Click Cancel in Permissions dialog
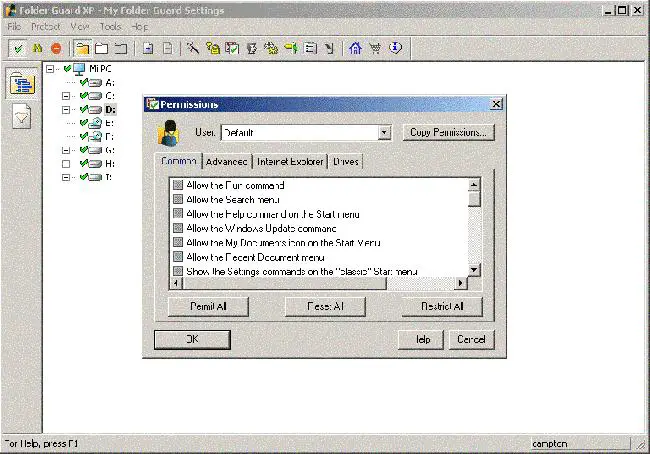Screen dimensions: 650x454 coord(471,340)
